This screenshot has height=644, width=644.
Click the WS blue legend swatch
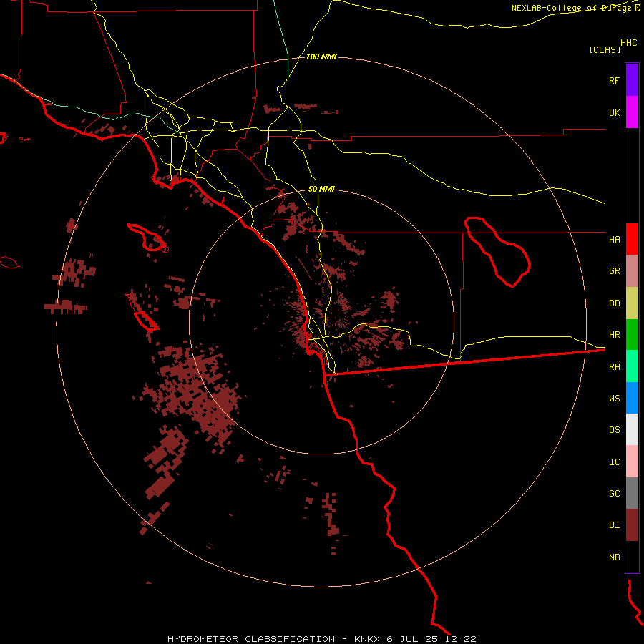(x=632, y=398)
